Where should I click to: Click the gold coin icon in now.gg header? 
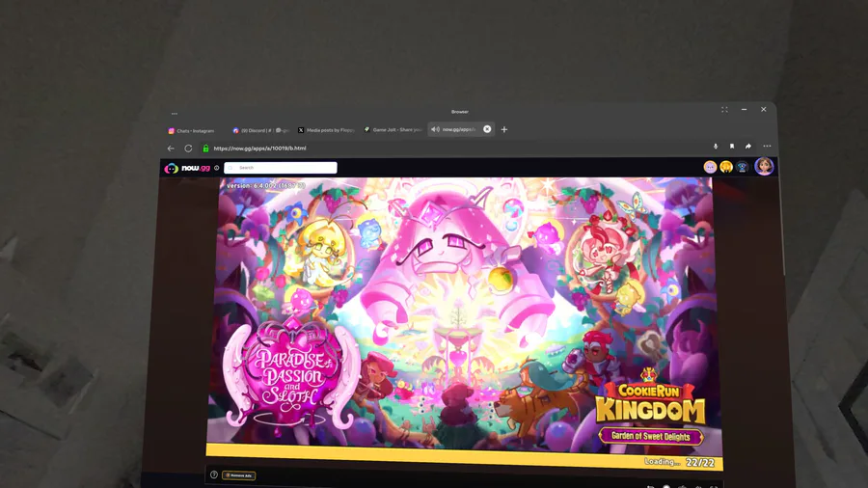(x=726, y=167)
